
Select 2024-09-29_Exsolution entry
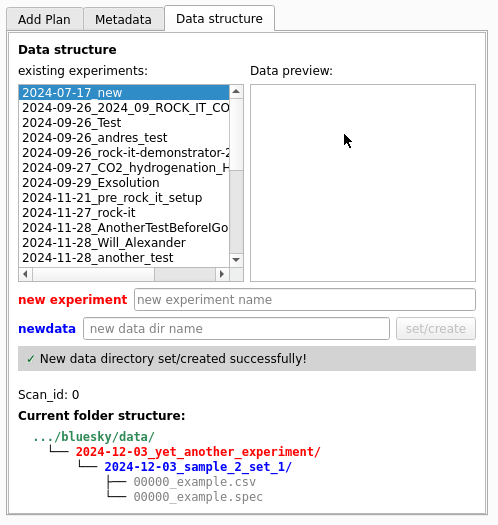[x=124, y=183]
